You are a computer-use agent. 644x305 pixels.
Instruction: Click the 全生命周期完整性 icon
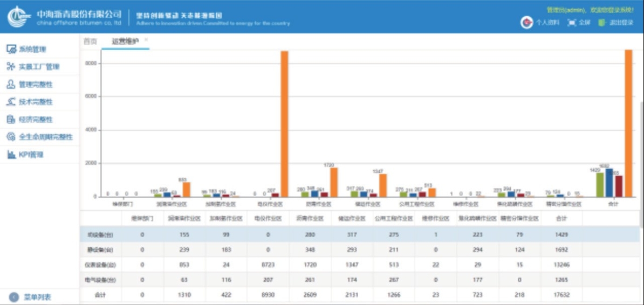(11, 137)
